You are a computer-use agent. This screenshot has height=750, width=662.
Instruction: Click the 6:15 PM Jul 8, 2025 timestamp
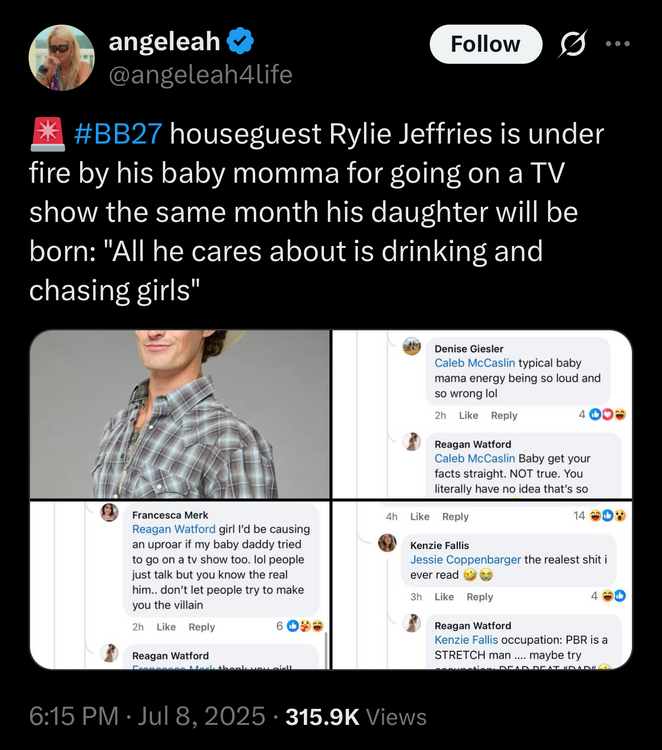click(148, 717)
